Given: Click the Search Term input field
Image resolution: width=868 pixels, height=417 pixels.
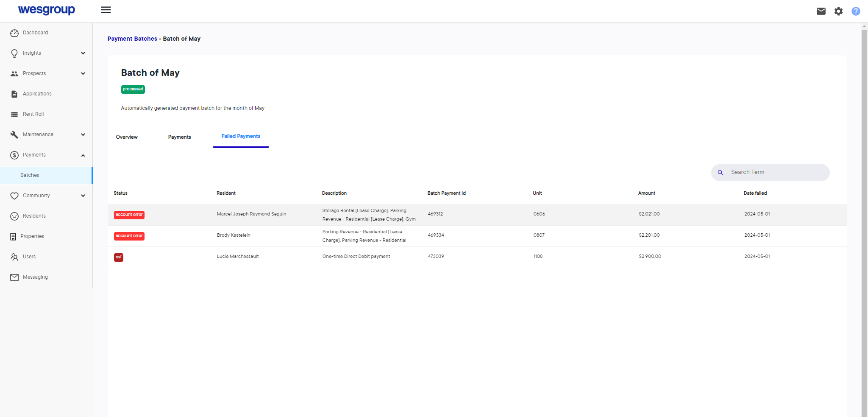Looking at the screenshot, I should [x=776, y=172].
